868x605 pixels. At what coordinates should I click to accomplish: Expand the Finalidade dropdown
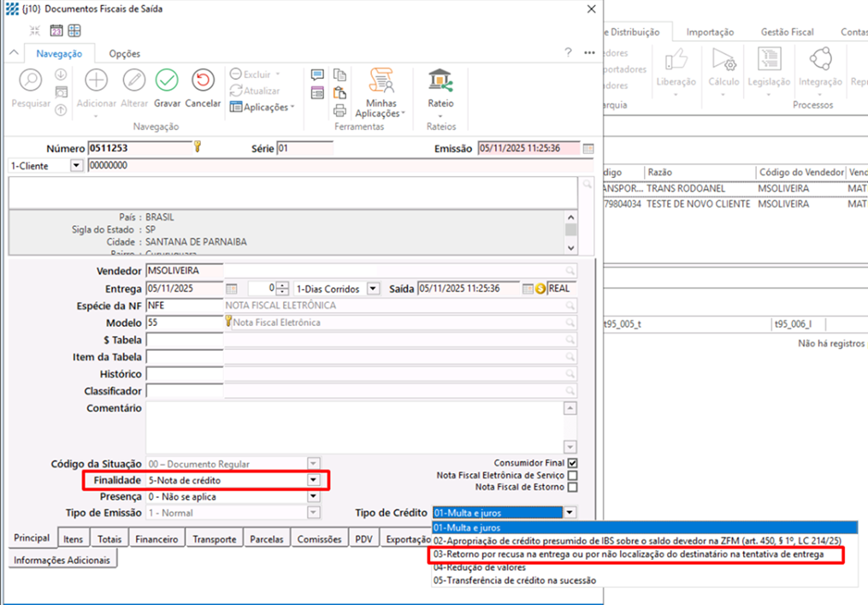(313, 481)
